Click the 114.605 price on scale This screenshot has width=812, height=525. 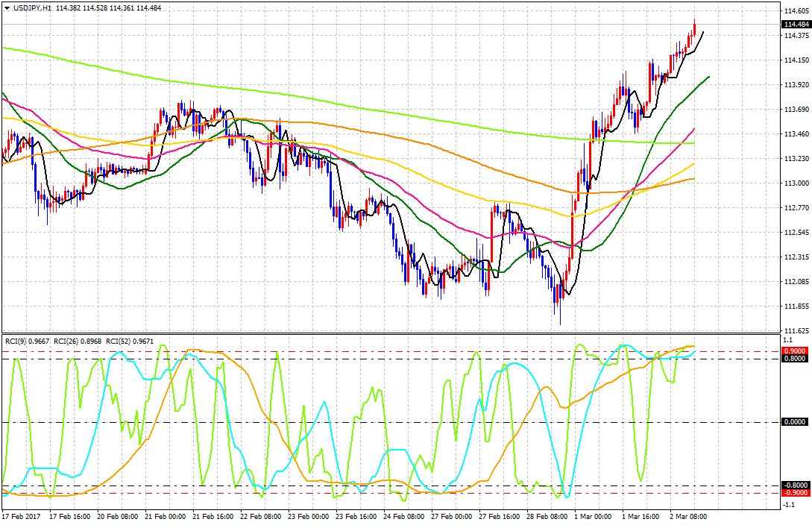click(795, 11)
